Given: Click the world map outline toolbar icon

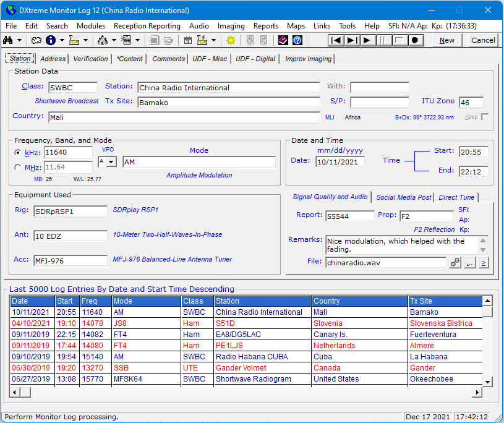Looking at the screenshot, I should tap(36, 40).
